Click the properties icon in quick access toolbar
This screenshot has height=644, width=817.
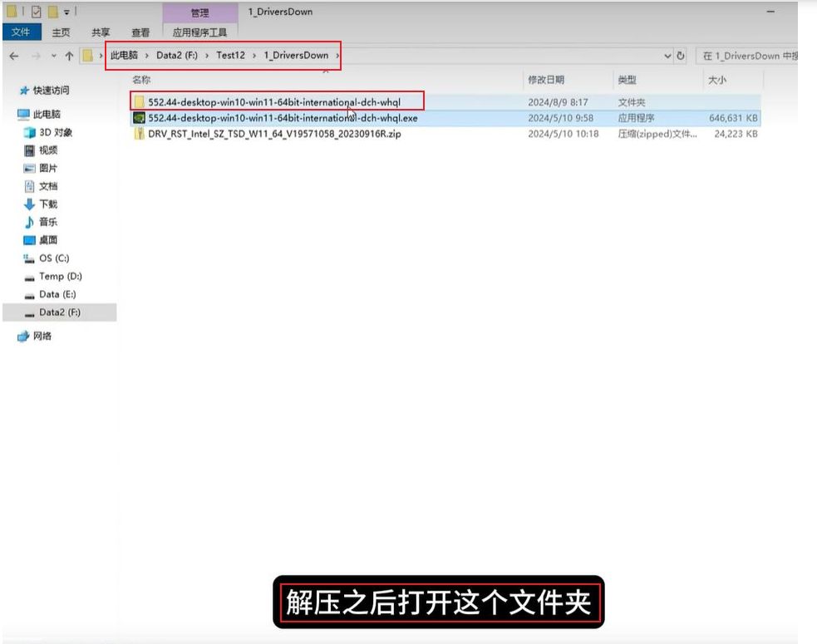tap(36, 11)
